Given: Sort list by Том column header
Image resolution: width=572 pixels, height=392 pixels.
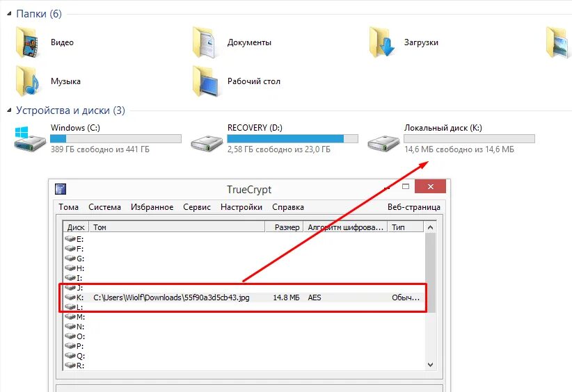Looking at the screenshot, I should coord(177,227).
